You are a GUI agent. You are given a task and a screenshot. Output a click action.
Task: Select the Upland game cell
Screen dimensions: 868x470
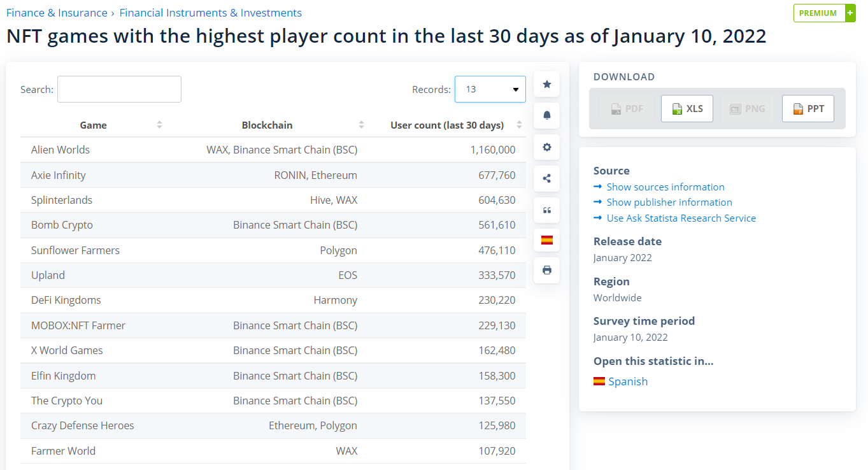(48, 275)
